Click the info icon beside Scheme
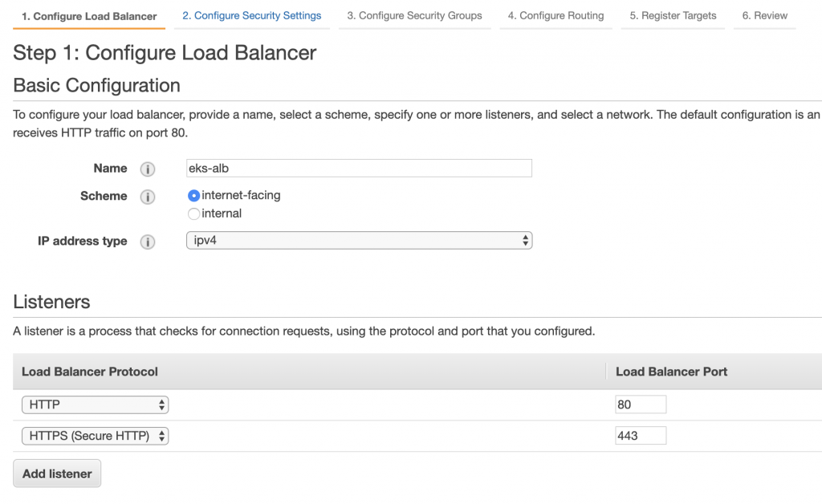This screenshot has height=504, width=822. [x=147, y=197]
